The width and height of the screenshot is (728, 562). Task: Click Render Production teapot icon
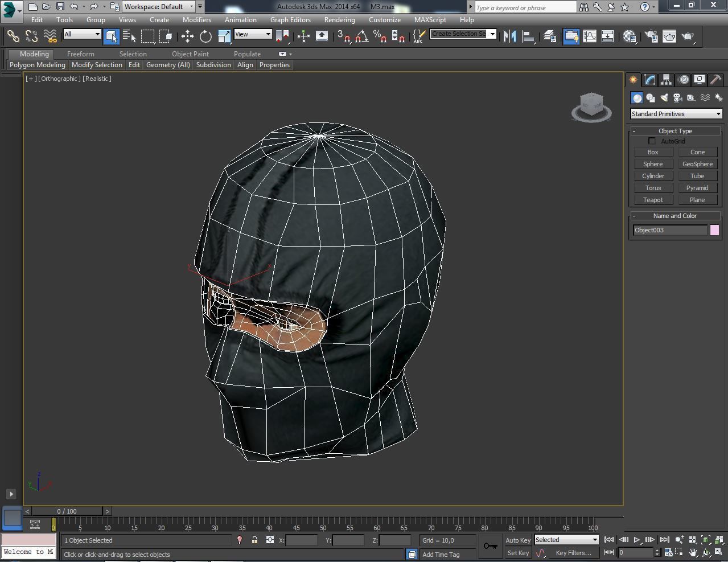[x=688, y=36]
